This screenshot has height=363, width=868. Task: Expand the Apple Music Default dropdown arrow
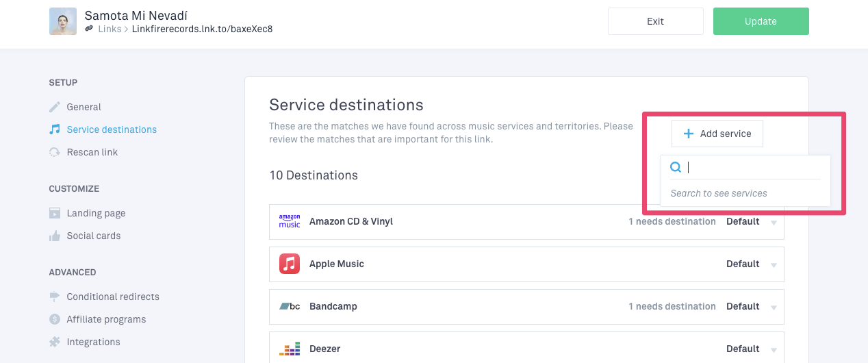pyautogui.click(x=774, y=265)
